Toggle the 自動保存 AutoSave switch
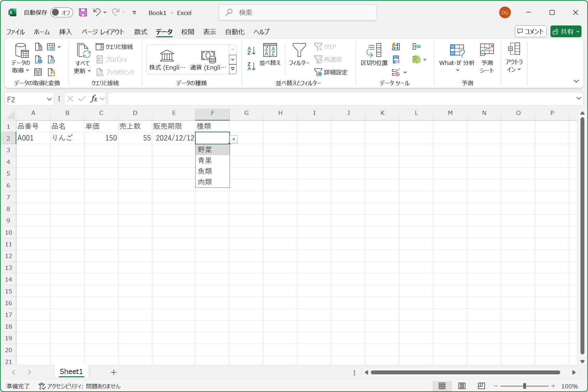Screen dimensions: 588x392 [x=61, y=12]
